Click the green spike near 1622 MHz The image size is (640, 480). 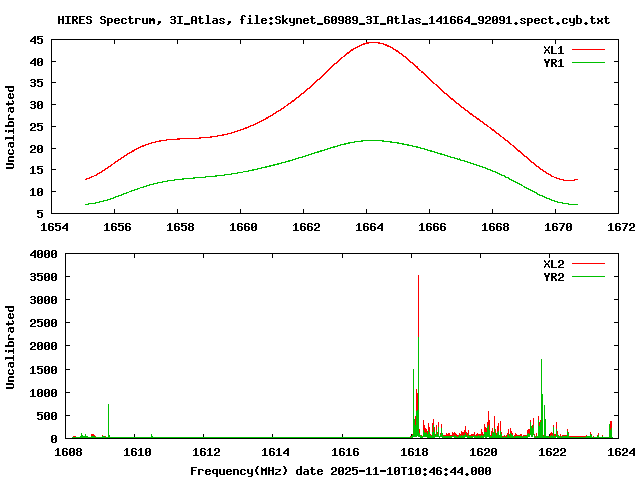click(541, 360)
